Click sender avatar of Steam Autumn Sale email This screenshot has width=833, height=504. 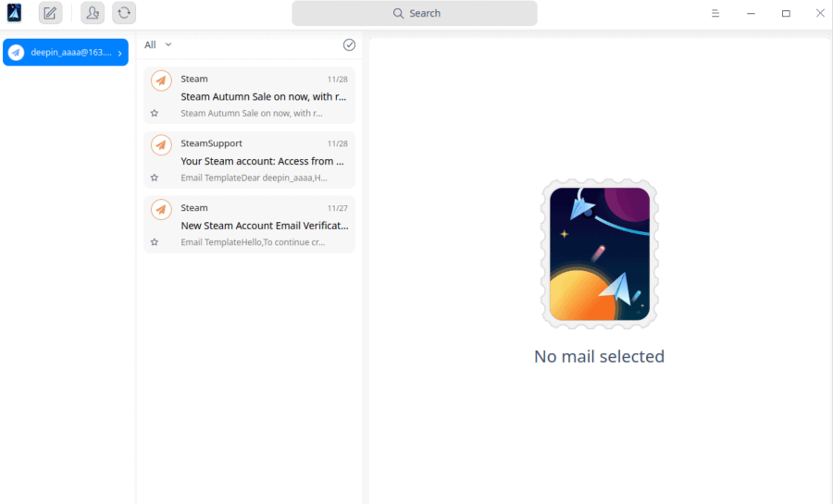pyautogui.click(x=161, y=81)
